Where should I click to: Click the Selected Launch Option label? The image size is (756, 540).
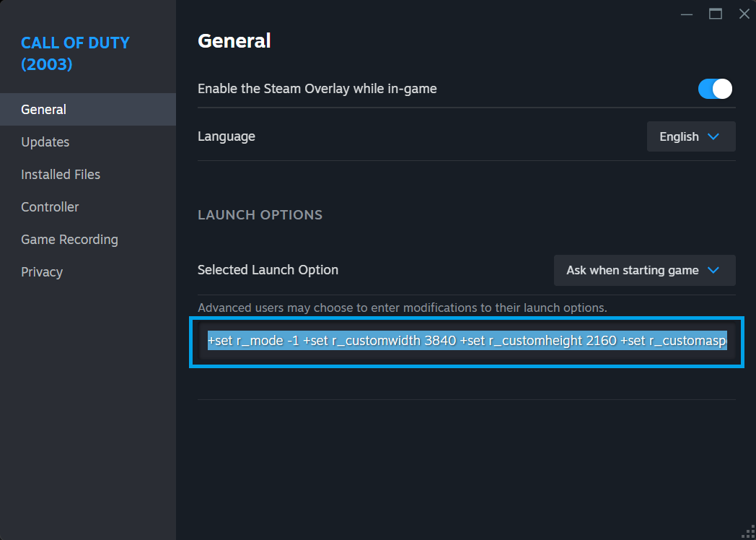(x=268, y=270)
